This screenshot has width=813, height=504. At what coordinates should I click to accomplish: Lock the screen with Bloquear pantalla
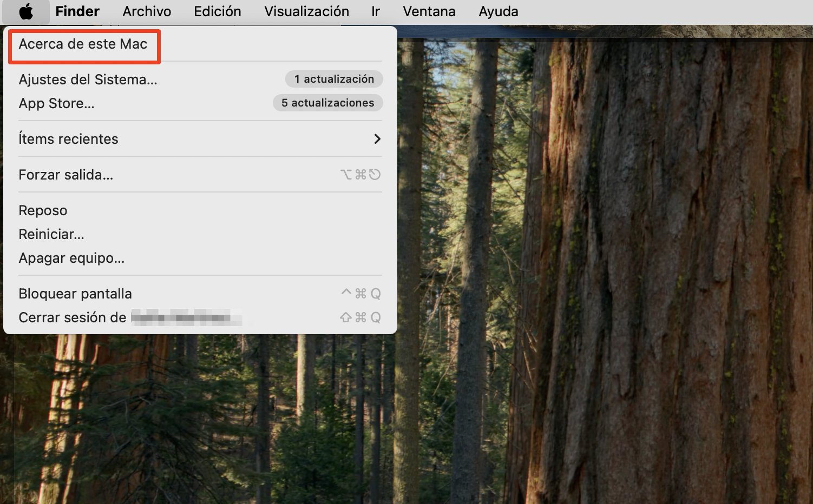75,293
